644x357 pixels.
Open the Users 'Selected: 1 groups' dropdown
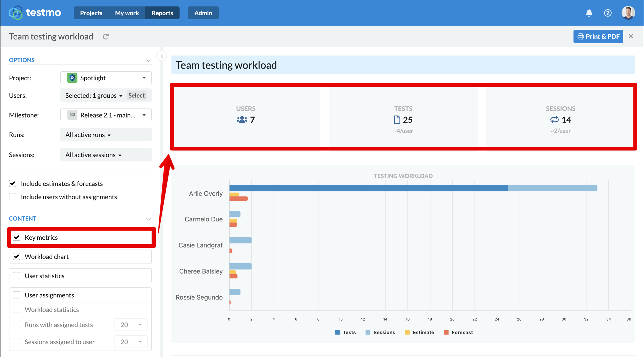coord(94,95)
